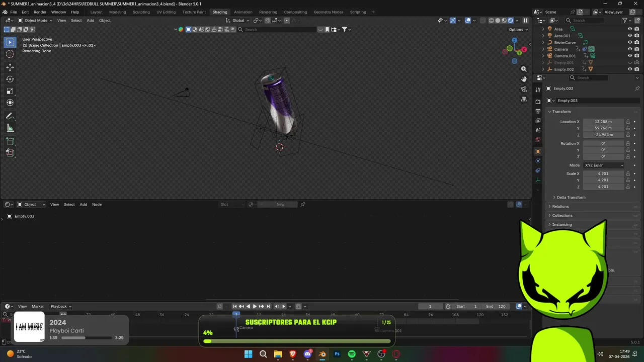Switch to Rendered viewport shading
The width and height of the screenshot is (644, 362).
[x=511, y=21]
